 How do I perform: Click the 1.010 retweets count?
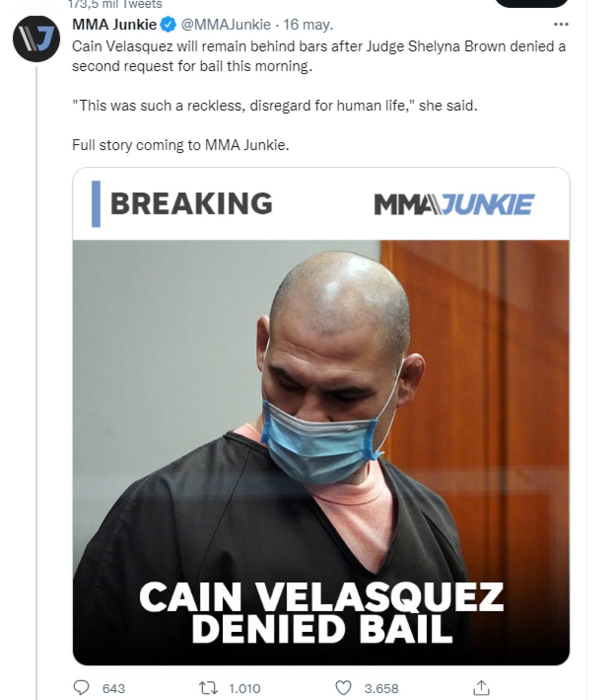click(x=244, y=688)
